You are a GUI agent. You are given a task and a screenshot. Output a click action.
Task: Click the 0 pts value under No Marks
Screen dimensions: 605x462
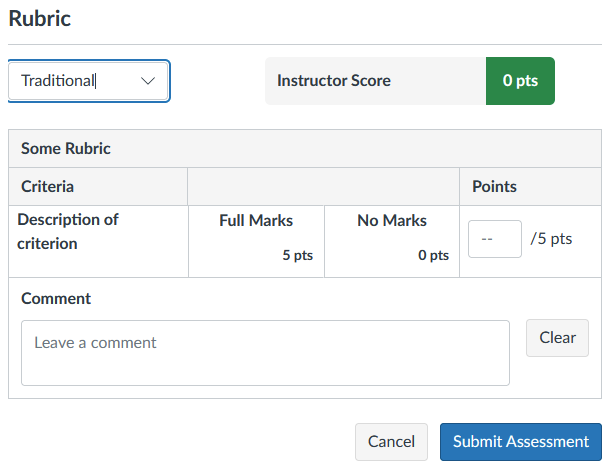pos(433,255)
